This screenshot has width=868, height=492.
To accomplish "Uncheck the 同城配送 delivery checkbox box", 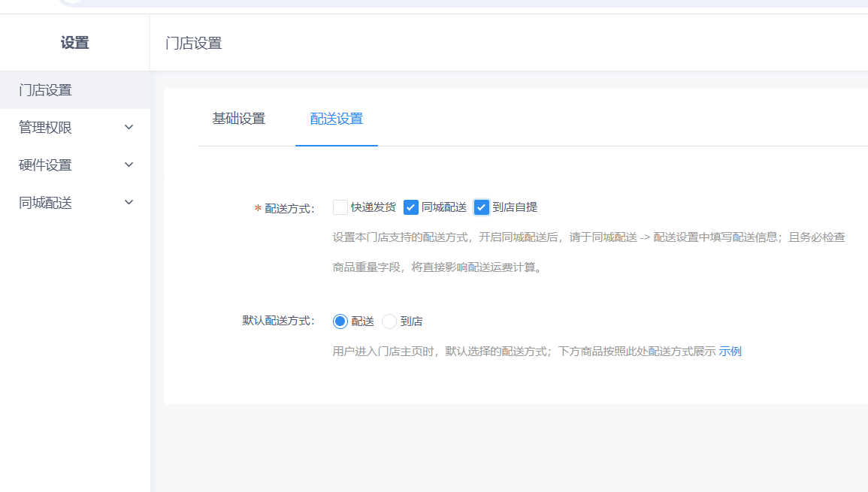I will (411, 207).
